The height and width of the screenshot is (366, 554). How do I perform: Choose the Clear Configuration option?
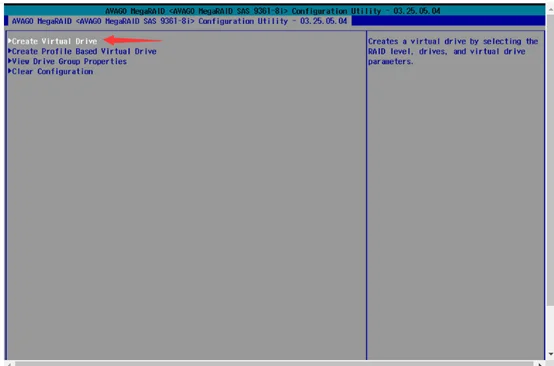(52, 72)
